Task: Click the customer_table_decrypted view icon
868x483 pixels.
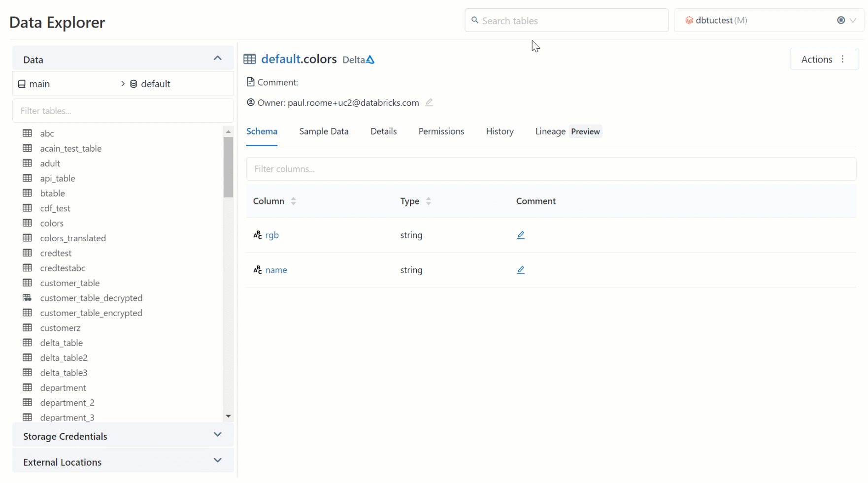Action: 28,298
